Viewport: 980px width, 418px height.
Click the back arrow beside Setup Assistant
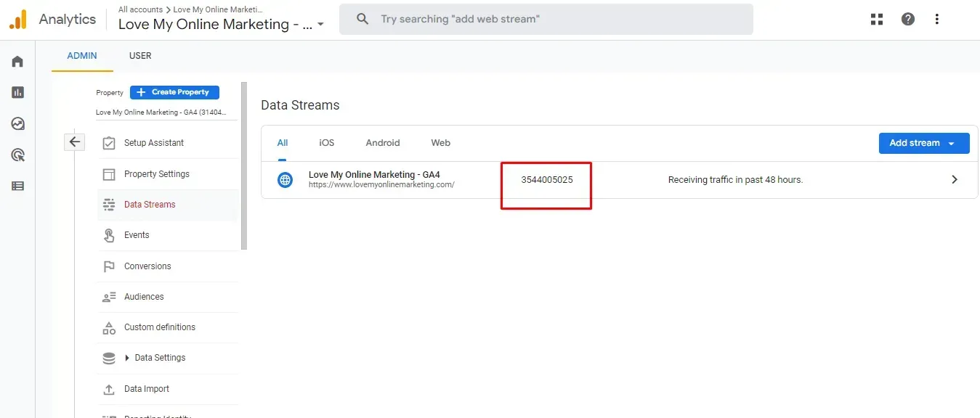[75, 142]
